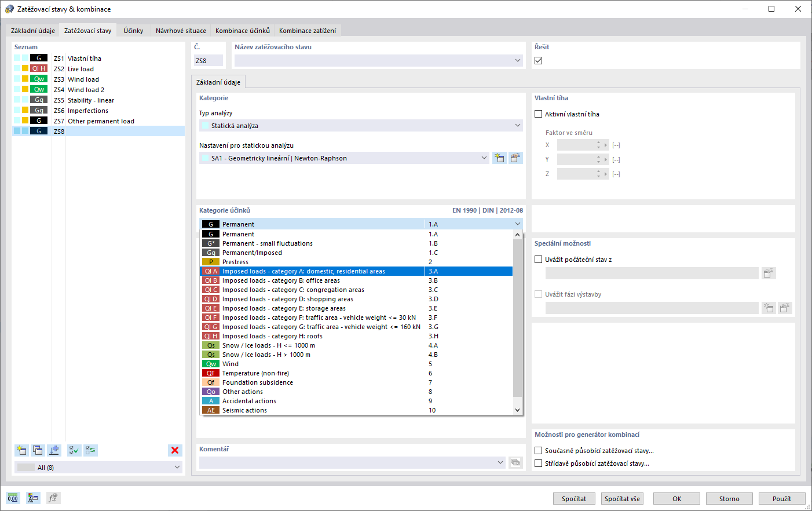The height and width of the screenshot is (511, 812).
Task: Open the colored display properties icon in the footer
Action: (x=33, y=498)
